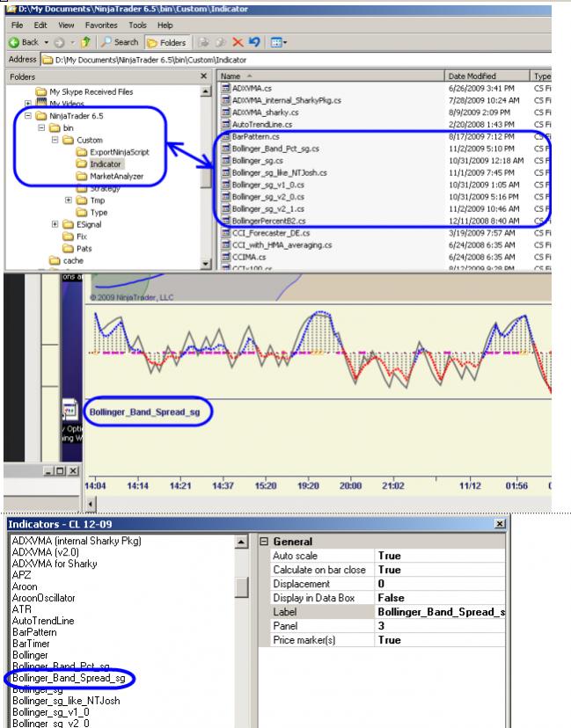Click the Address bar path field
The height and width of the screenshot is (728, 571).
296,60
